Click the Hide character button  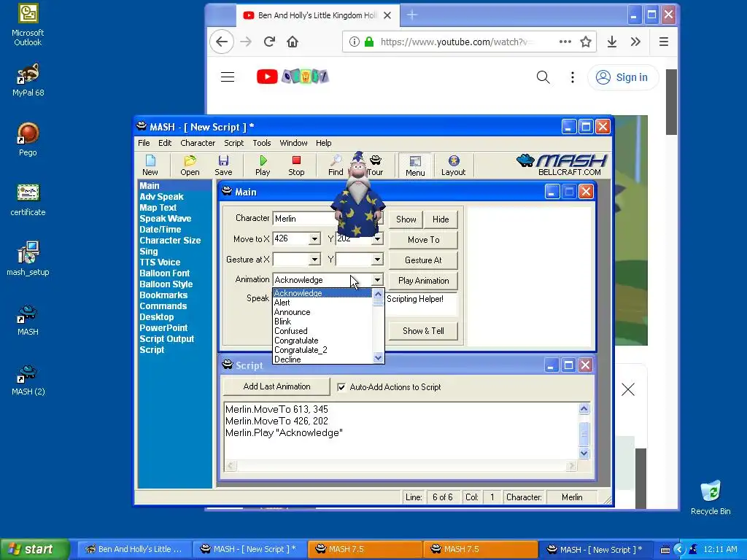(x=441, y=219)
